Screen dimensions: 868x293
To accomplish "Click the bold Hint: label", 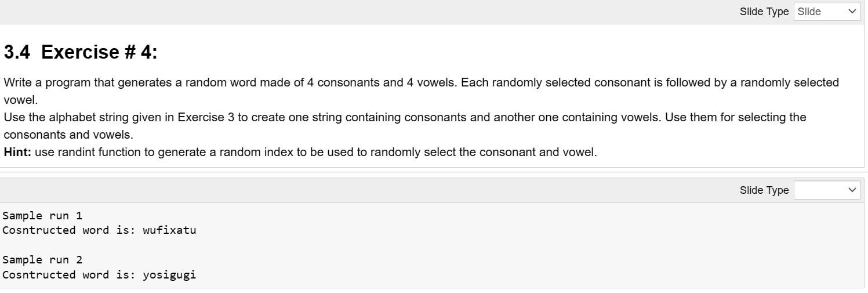I will coord(17,153).
